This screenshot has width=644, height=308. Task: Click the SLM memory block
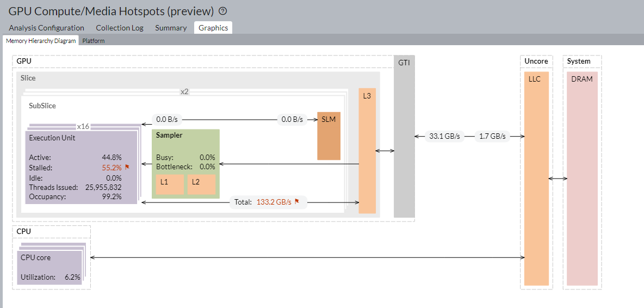329,135
